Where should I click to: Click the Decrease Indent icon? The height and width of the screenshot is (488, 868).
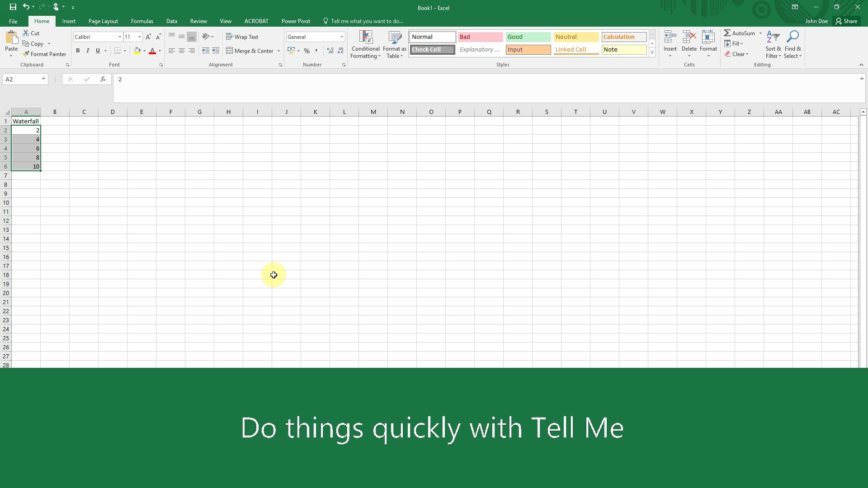pos(206,51)
